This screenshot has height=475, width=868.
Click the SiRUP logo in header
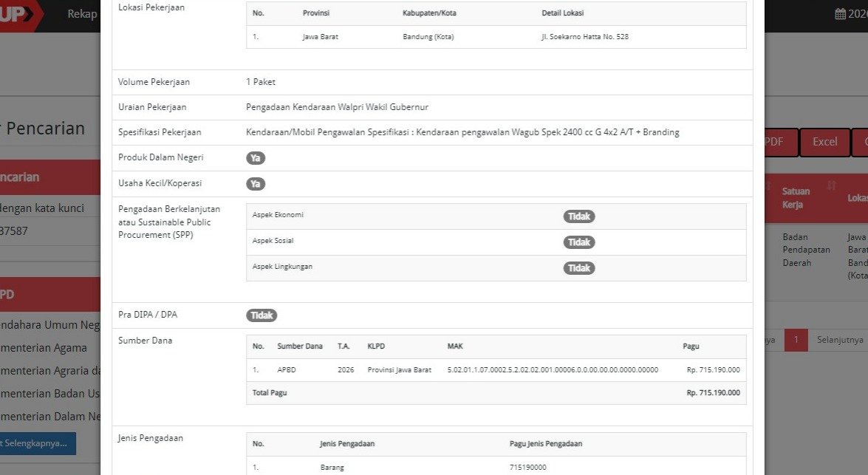[x=17, y=15]
